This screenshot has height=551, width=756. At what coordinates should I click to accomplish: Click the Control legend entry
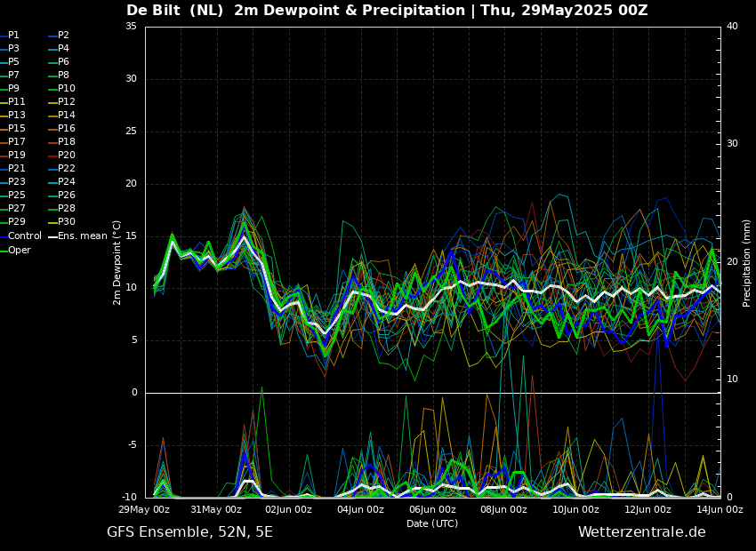(x=20, y=236)
